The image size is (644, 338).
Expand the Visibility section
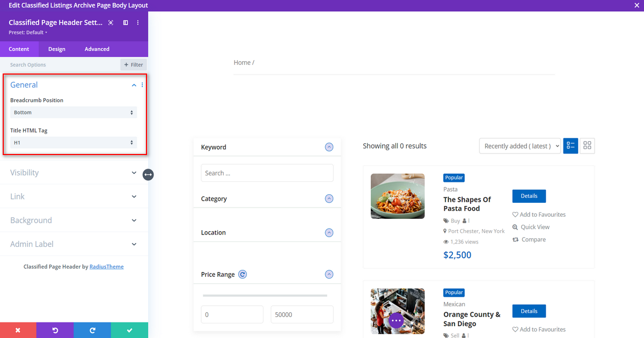[x=74, y=173]
